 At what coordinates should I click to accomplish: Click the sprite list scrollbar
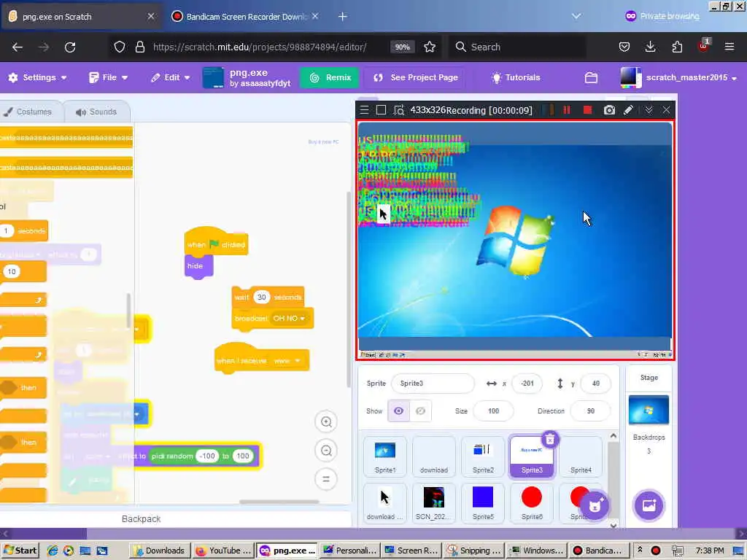614,480
